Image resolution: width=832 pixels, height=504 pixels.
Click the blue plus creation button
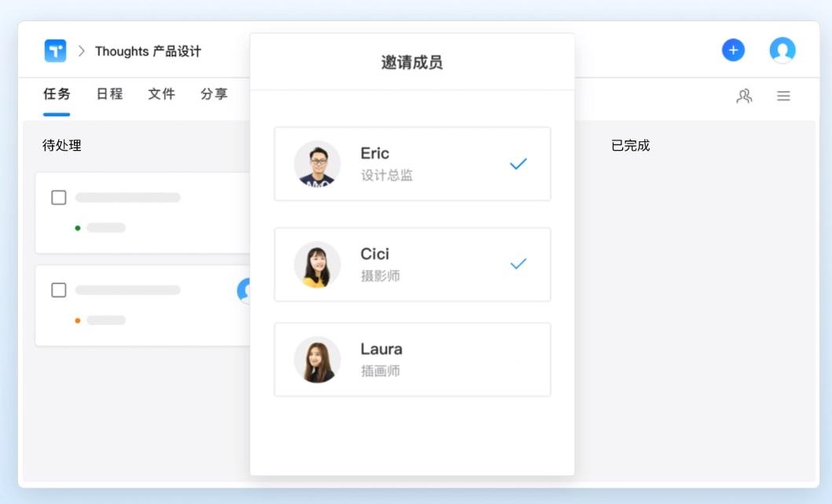click(x=733, y=49)
